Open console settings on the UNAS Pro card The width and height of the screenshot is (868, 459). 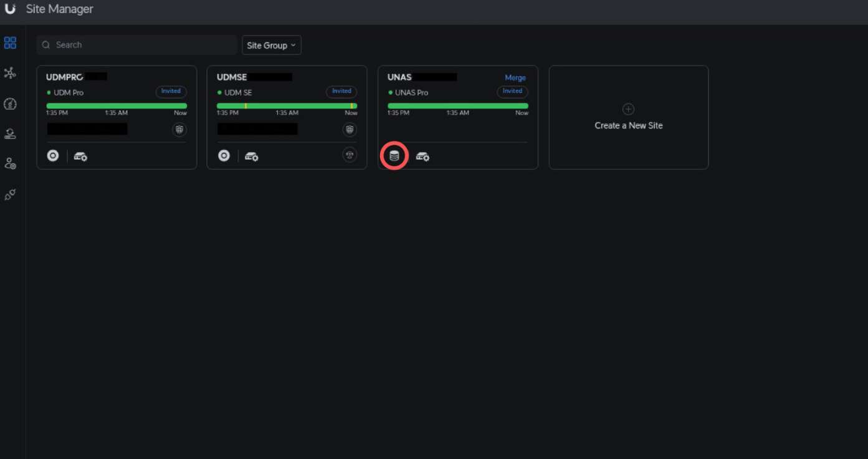(422, 157)
